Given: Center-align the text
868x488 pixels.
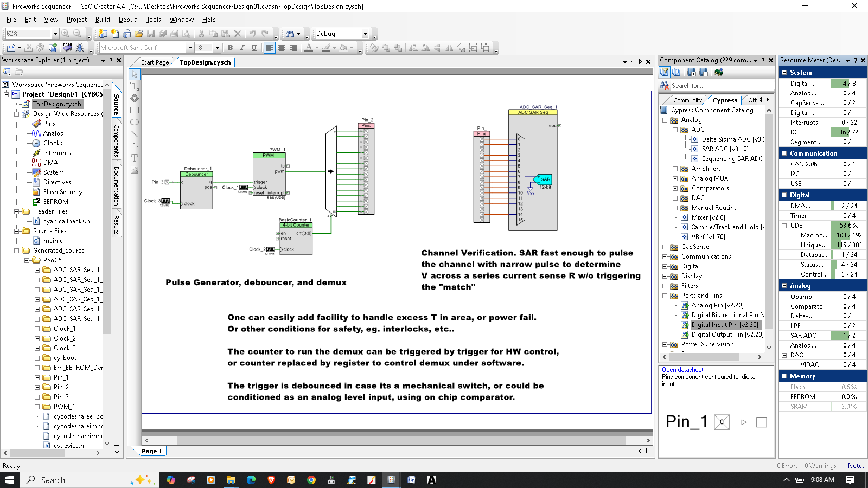Looking at the screenshot, I should point(282,48).
